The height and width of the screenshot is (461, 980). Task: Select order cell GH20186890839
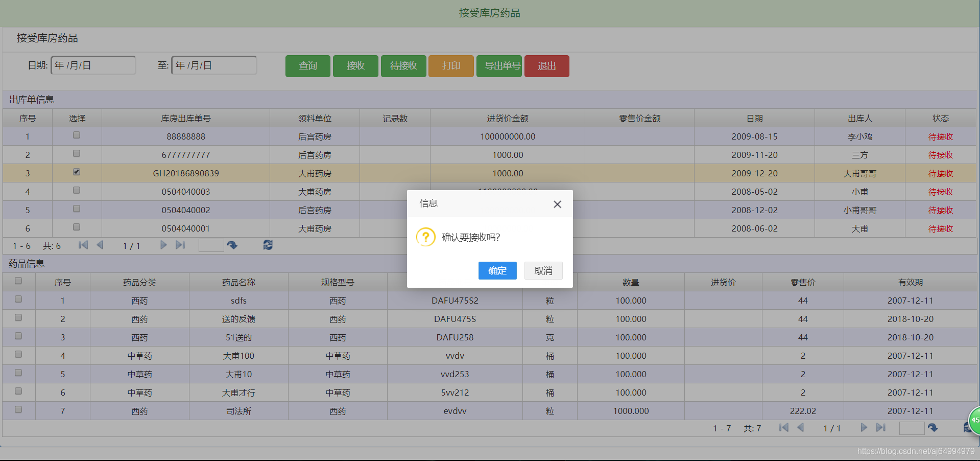click(186, 173)
